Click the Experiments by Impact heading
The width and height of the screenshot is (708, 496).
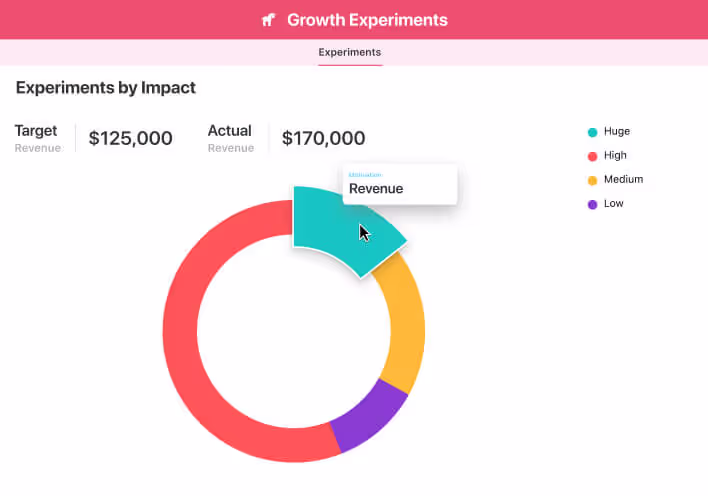(x=106, y=88)
